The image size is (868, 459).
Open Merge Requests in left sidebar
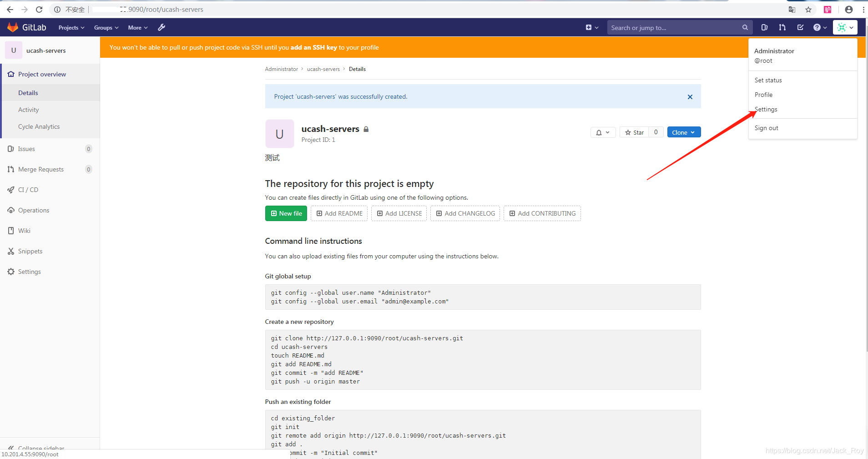click(41, 169)
